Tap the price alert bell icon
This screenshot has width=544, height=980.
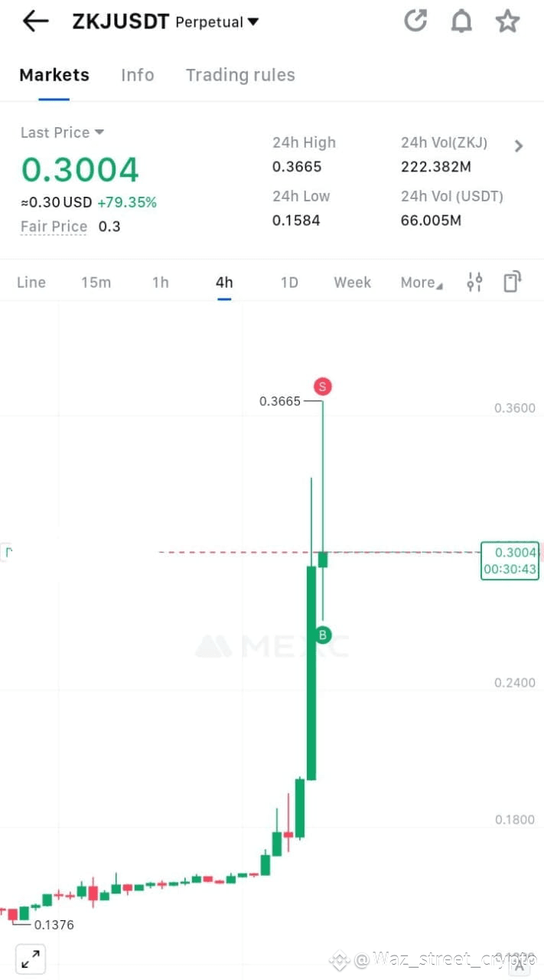461,21
